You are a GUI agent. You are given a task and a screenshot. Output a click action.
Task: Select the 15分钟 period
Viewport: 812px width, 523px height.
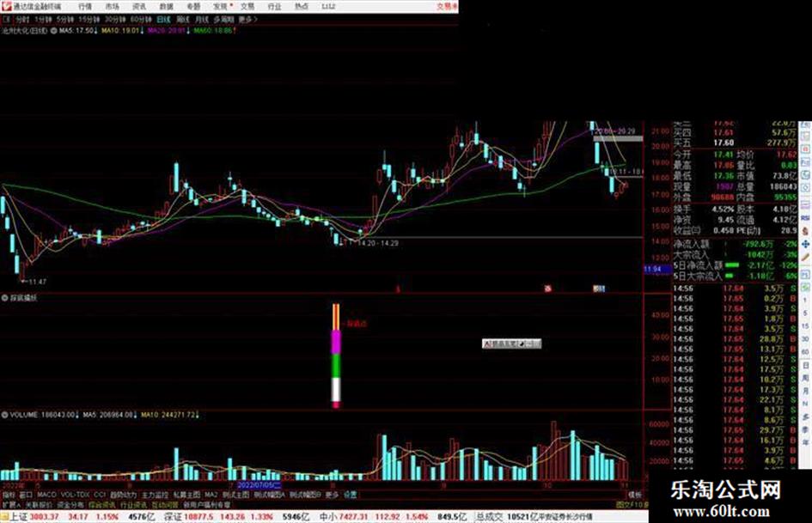pos(89,20)
